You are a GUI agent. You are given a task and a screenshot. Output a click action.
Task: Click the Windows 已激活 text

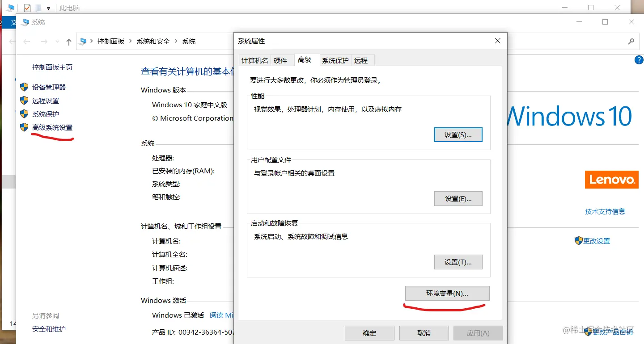pyautogui.click(x=178, y=315)
